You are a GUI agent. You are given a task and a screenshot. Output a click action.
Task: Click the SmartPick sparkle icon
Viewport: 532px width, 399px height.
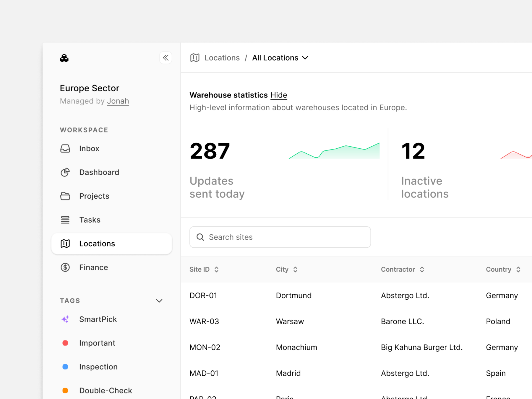tap(65, 319)
